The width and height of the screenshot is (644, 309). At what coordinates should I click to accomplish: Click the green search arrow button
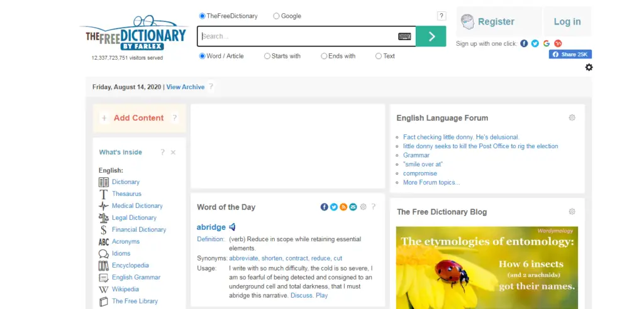(x=431, y=36)
